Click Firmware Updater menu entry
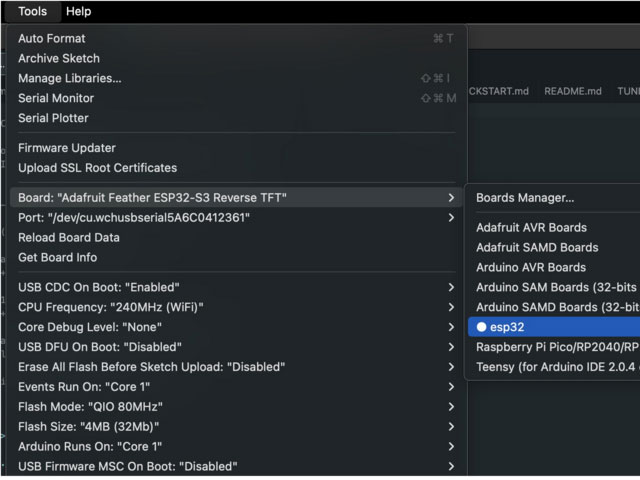The width and height of the screenshot is (640, 480). pos(236,148)
